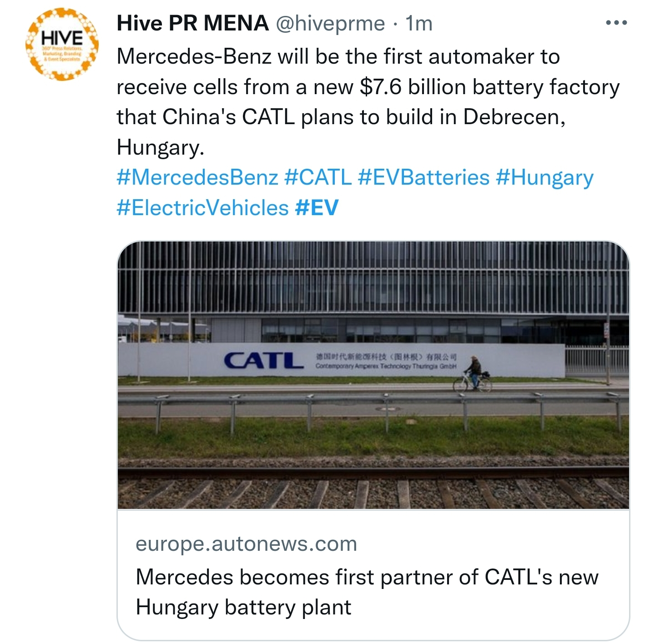This screenshot has width=655, height=644.
Task: Click the railway tracks area of image
Action: pos(373,487)
